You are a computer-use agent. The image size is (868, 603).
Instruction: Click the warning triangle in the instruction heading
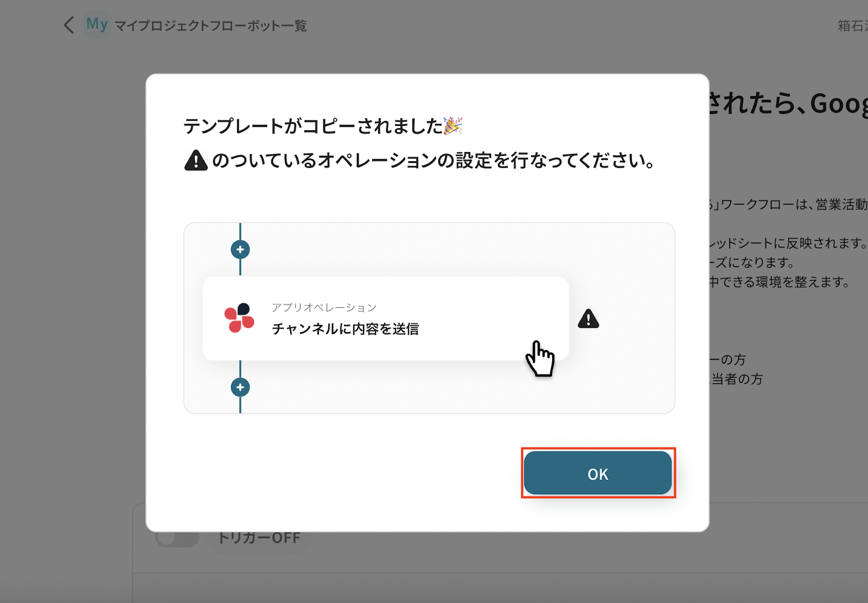pos(196,161)
